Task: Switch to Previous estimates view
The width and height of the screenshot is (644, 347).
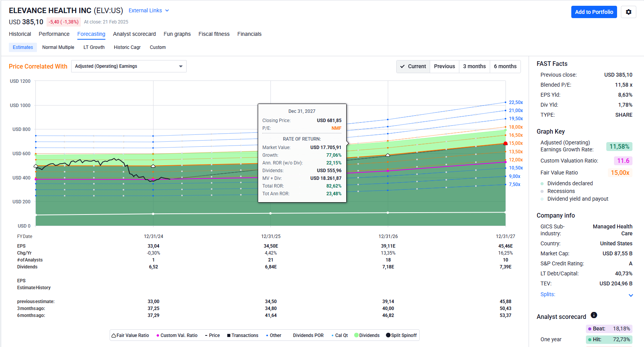Action: click(444, 66)
